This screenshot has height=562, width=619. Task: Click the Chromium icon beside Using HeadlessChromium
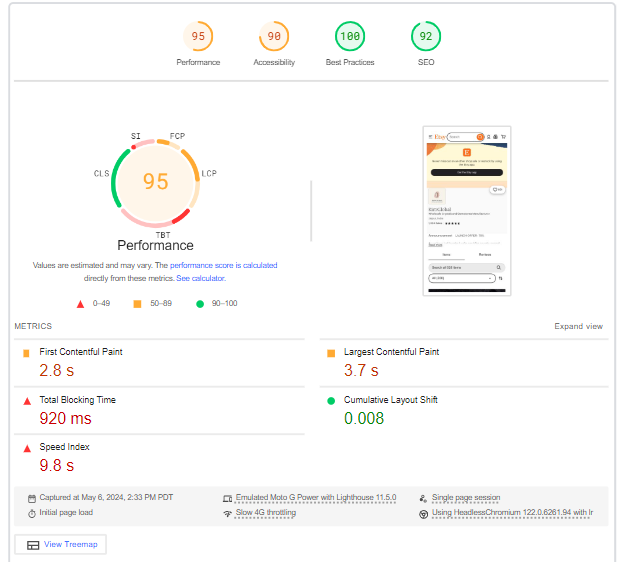pyautogui.click(x=423, y=514)
